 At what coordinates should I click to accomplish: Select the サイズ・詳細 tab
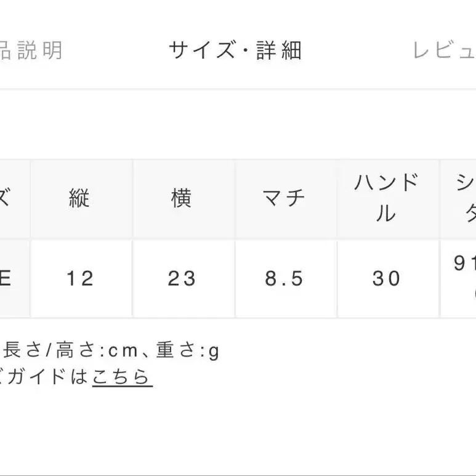point(236,51)
